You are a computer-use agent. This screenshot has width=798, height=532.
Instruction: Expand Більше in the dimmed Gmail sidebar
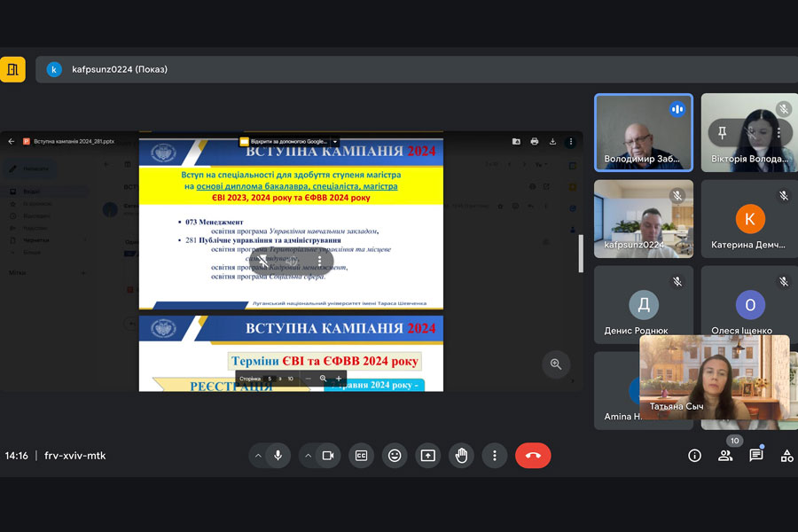point(32,252)
